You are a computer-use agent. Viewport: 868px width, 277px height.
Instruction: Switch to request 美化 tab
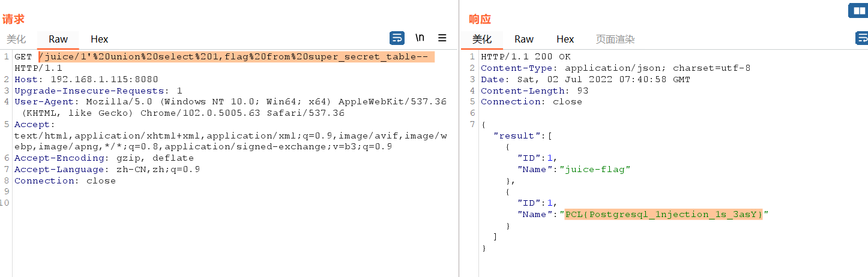[x=16, y=39]
